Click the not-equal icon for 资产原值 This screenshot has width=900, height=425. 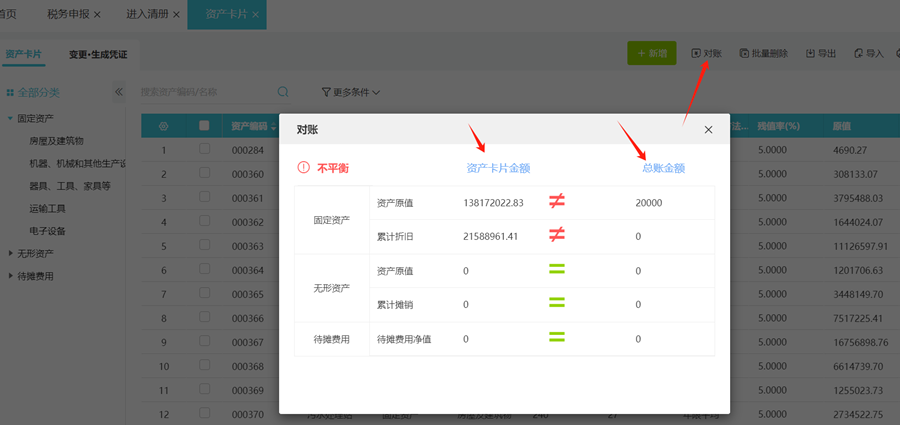(557, 202)
